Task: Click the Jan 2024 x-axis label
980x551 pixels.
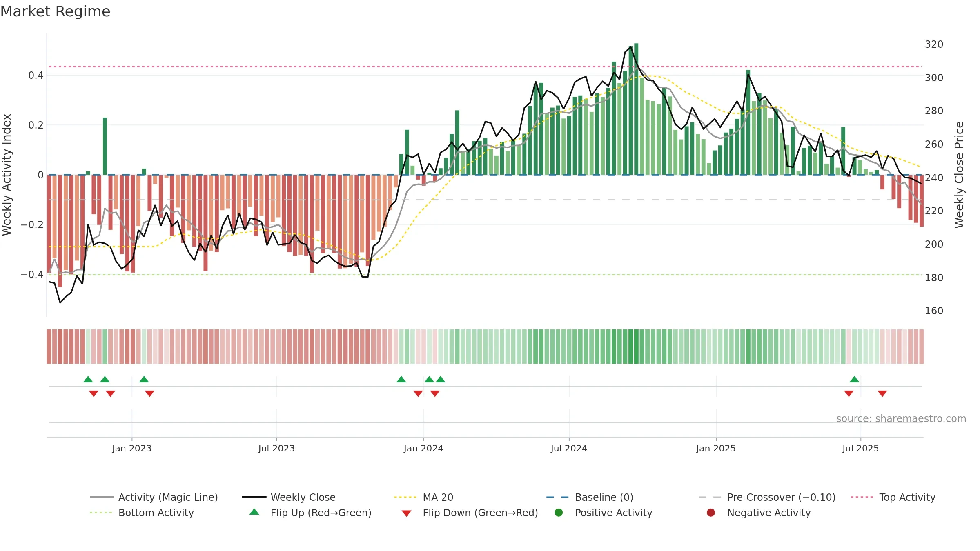Action: (x=423, y=448)
